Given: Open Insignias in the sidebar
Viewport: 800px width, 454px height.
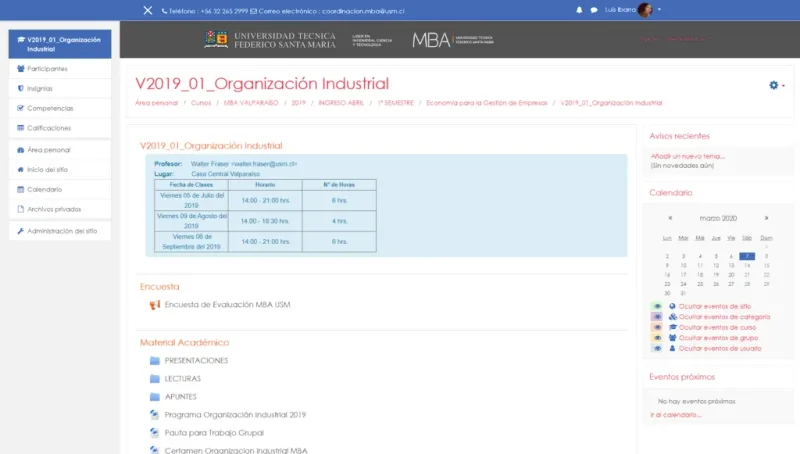Looking at the screenshot, I should click(x=60, y=88).
